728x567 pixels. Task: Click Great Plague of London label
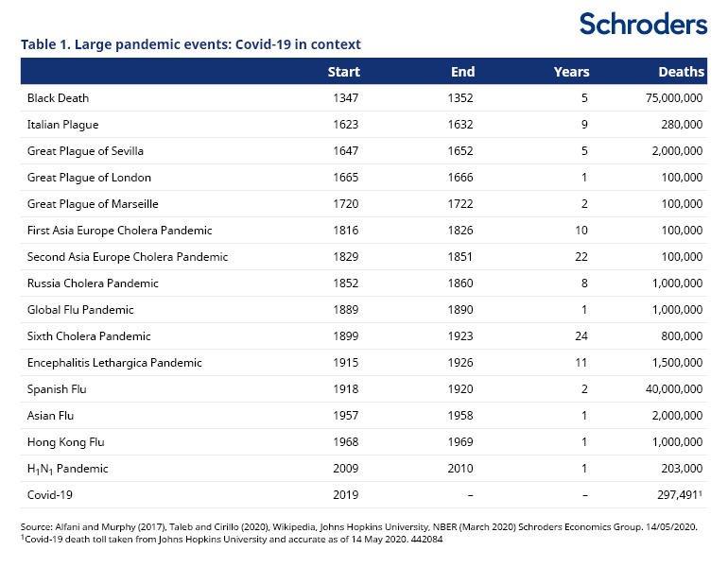[89, 178]
